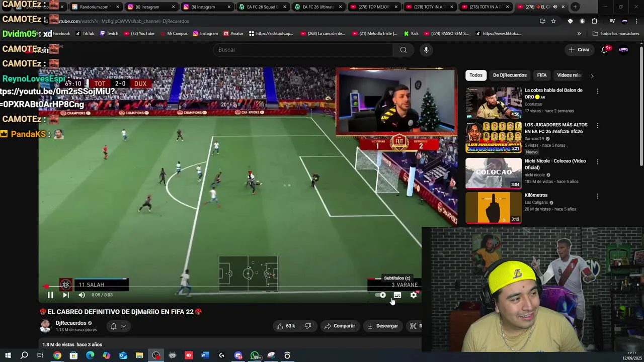Screen dimensions: 644x362
Task: Toggle the autoplay switch in the player
Action: pos(381,295)
